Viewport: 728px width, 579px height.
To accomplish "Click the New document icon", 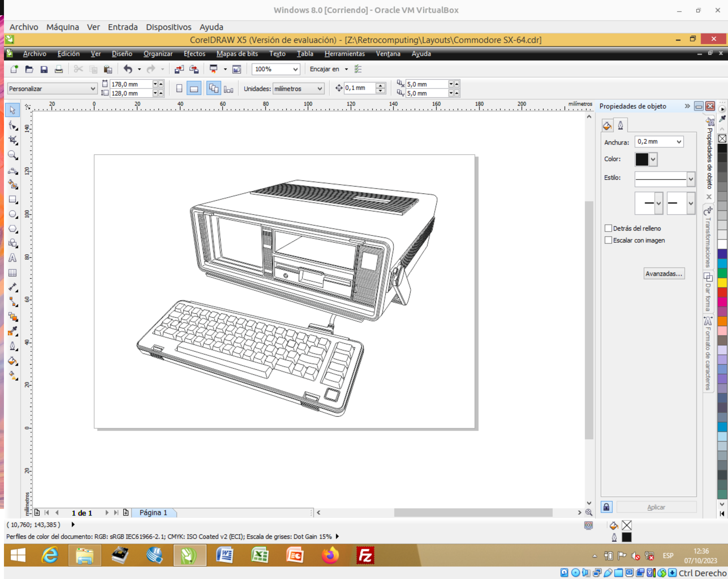I will click(14, 69).
